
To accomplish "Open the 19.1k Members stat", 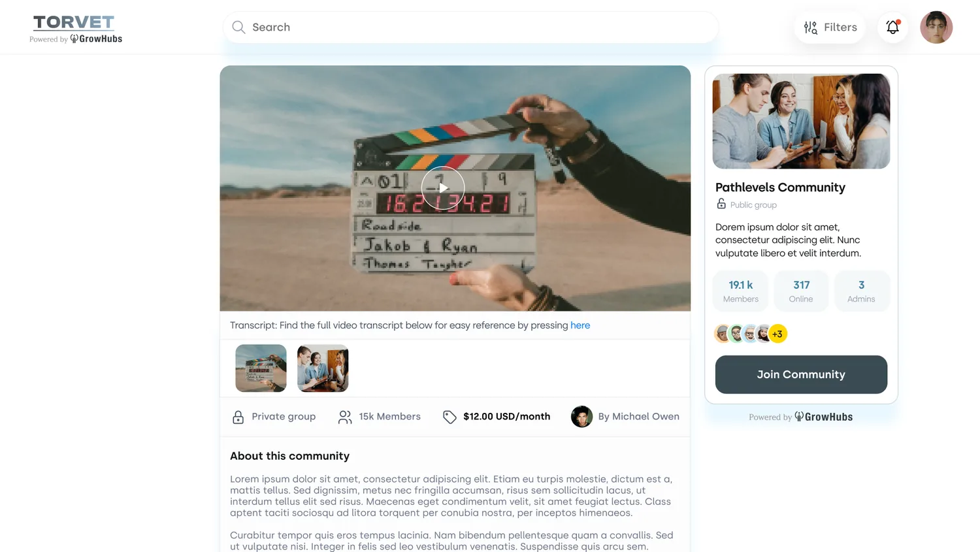I will [741, 291].
